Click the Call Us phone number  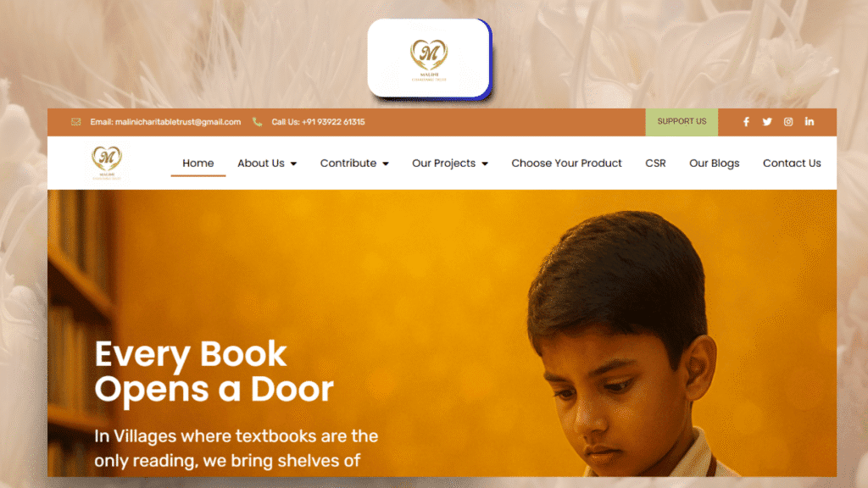318,122
